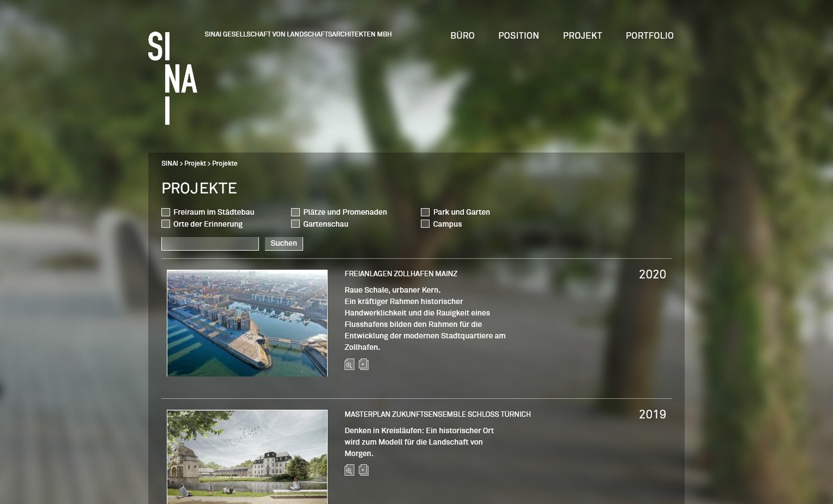Open the PROJEKT navigation item
The image size is (833, 504).
(582, 36)
